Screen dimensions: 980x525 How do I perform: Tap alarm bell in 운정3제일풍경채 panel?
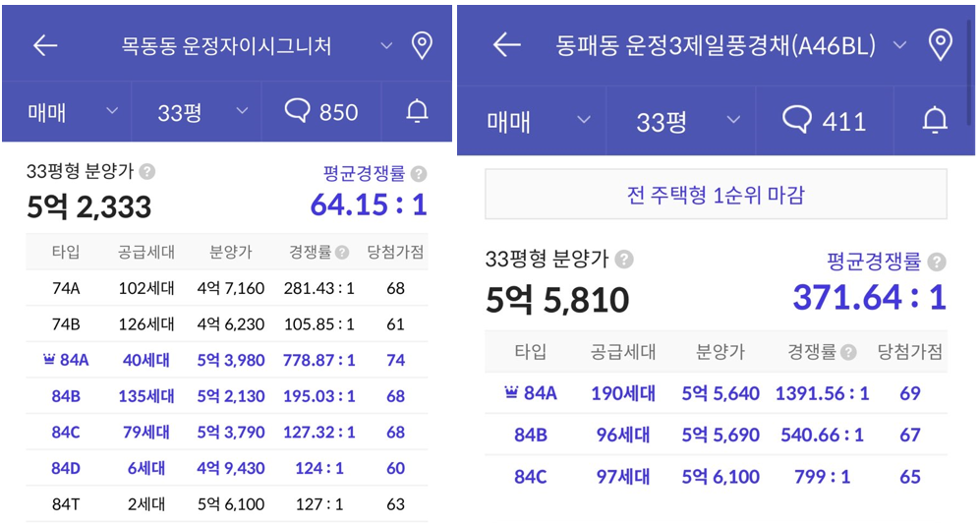pos(935,119)
